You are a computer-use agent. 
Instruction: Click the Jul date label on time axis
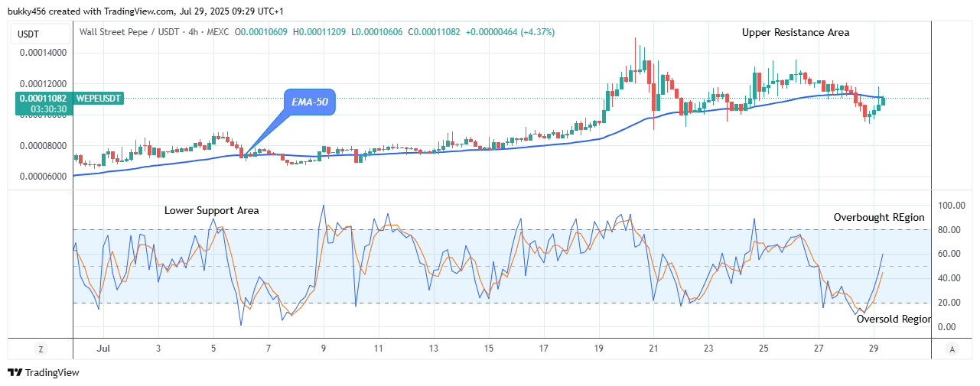[x=103, y=349]
